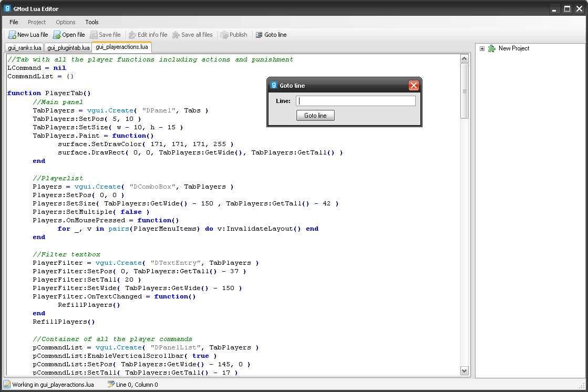
Task: Click the "//Filter textbox" comment line
Action: click(x=66, y=254)
